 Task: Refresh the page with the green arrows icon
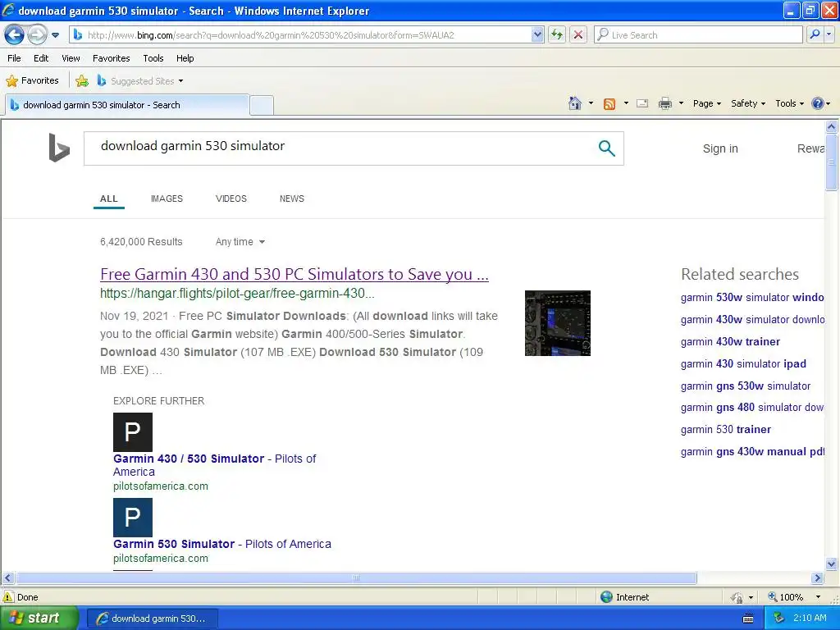click(x=557, y=35)
